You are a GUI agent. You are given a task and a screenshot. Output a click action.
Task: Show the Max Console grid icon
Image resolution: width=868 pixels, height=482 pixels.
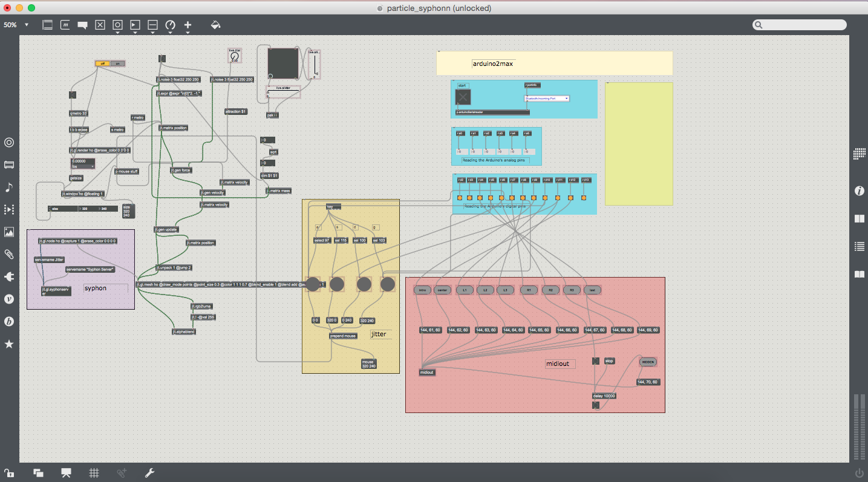tap(859, 154)
